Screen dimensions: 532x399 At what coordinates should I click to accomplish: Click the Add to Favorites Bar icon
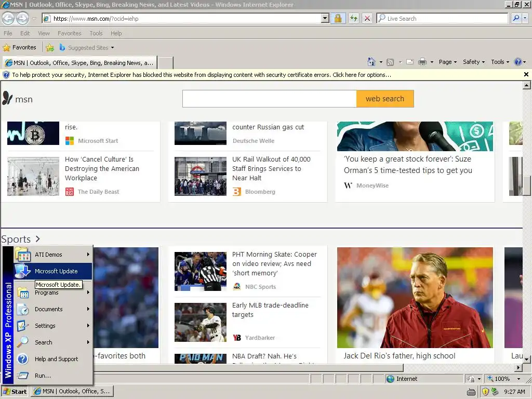[50, 47]
